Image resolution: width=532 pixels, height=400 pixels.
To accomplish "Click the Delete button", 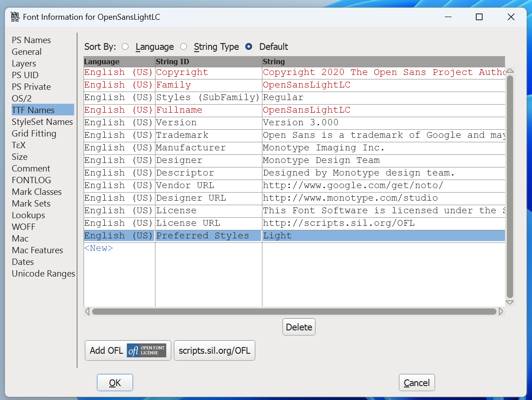I will point(299,327).
